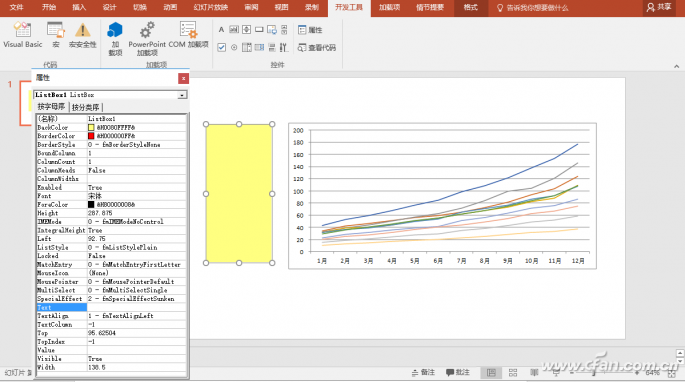The height and width of the screenshot is (382, 685).
Task: Select the SpecialEffect property row
Action: click(x=111, y=299)
